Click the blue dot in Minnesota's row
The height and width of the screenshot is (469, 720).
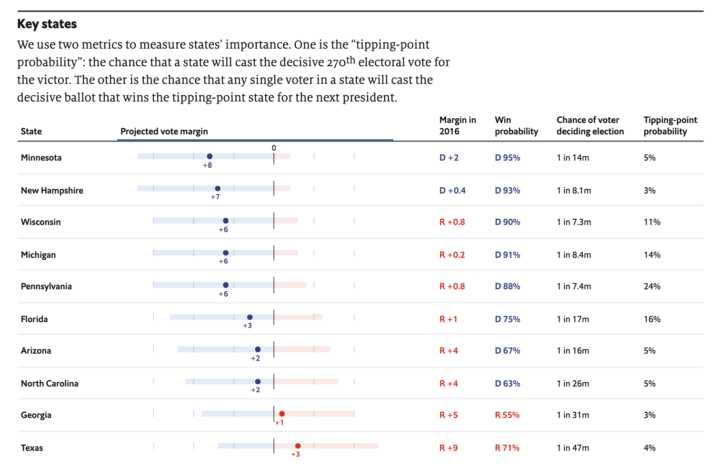209,157
